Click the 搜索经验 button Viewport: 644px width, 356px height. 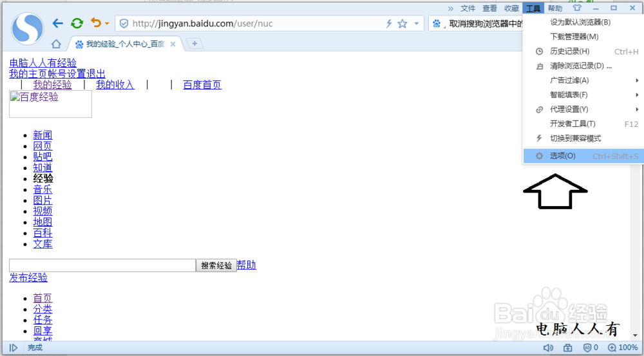(216, 266)
